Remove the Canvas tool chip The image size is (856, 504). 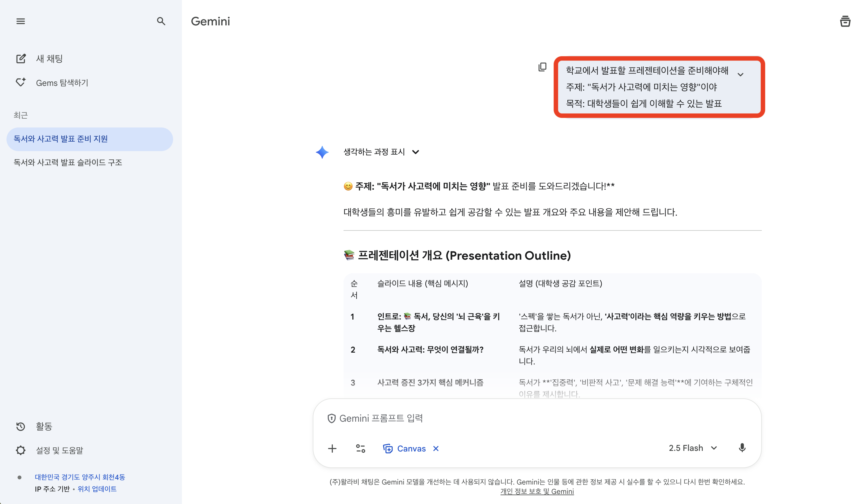coord(436,449)
